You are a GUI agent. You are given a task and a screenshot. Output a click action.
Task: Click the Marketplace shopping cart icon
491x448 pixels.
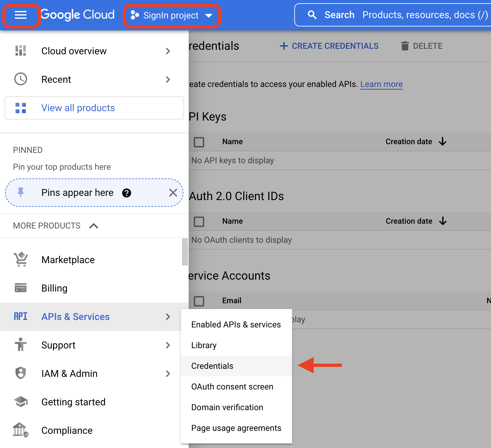pos(21,260)
